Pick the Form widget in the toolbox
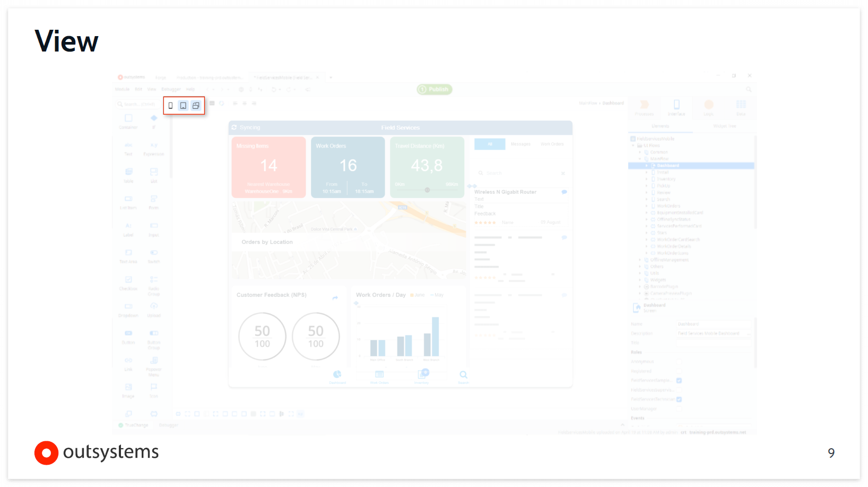The width and height of the screenshot is (868, 487). (x=154, y=202)
